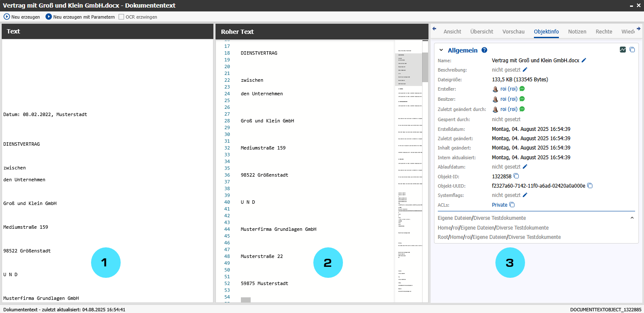Edit the document name with pencil icon
This screenshot has width=644, height=313.
coord(584,61)
